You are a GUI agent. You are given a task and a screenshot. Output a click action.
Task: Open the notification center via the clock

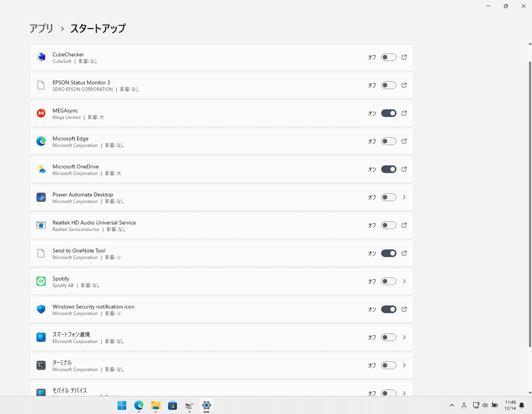[x=510, y=405]
